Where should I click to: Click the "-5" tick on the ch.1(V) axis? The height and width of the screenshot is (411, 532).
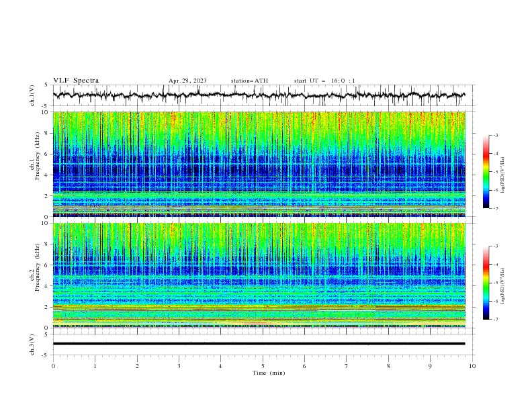(x=45, y=106)
